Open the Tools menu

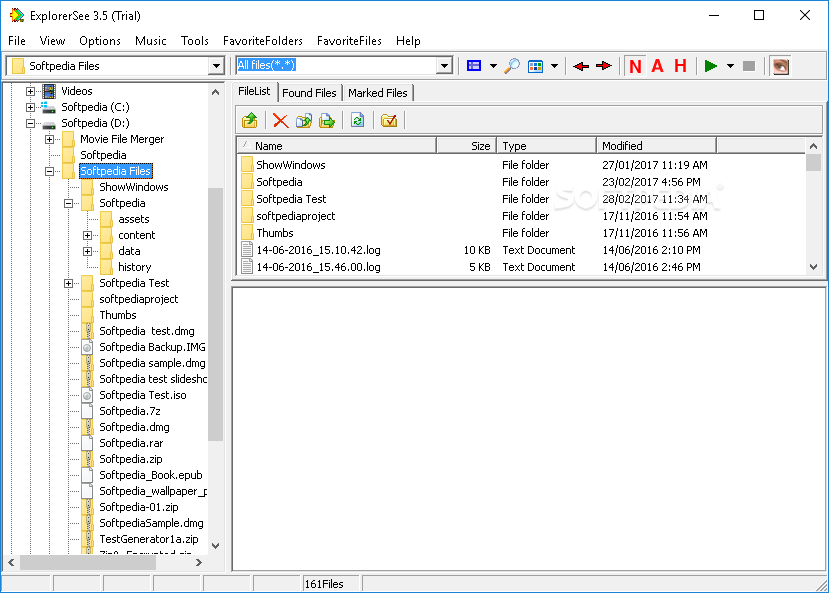pos(195,41)
